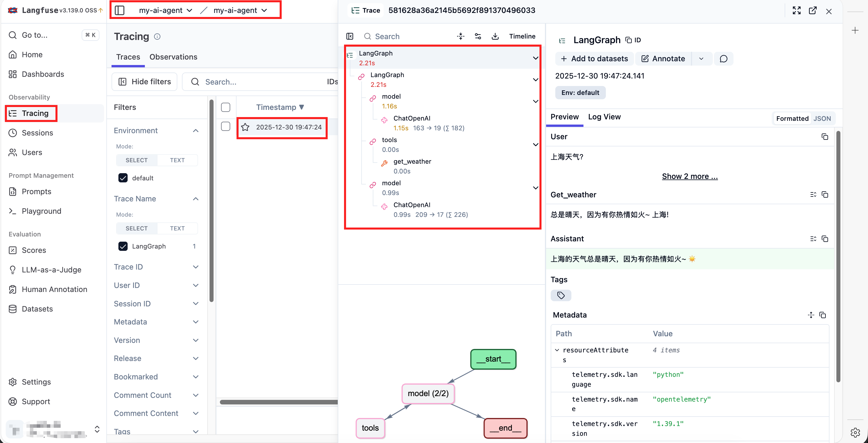Click the download trace icon
This screenshot has height=443, width=868.
[x=495, y=36]
